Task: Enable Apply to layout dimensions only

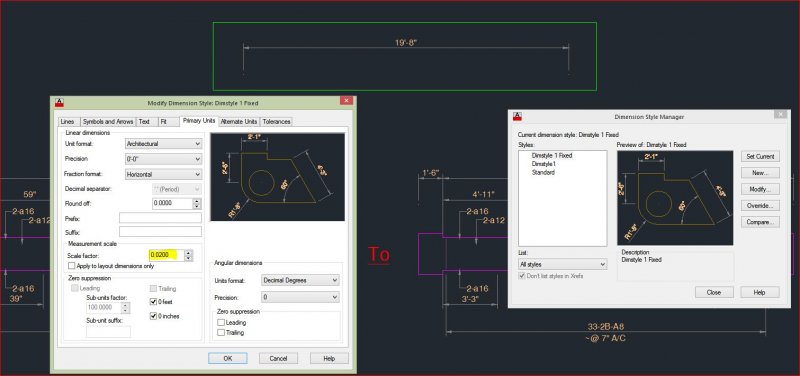Action: [x=71, y=266]
